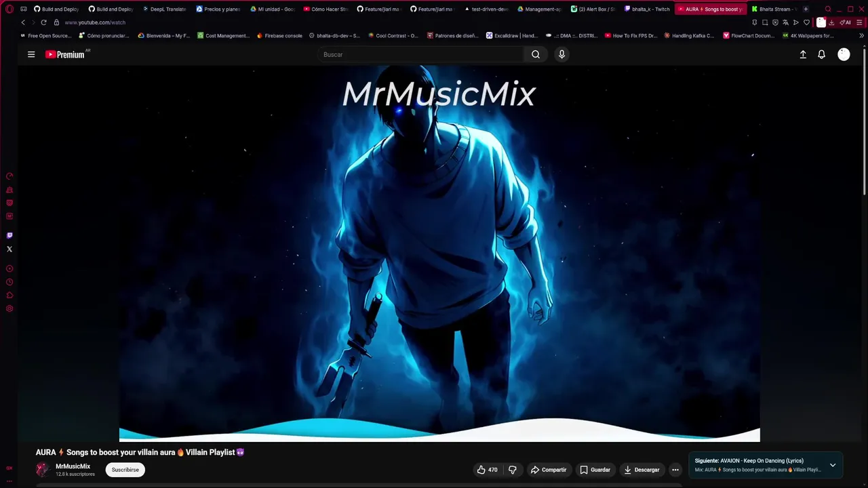Click the AURA villain playlist video title

pos(140,452)
